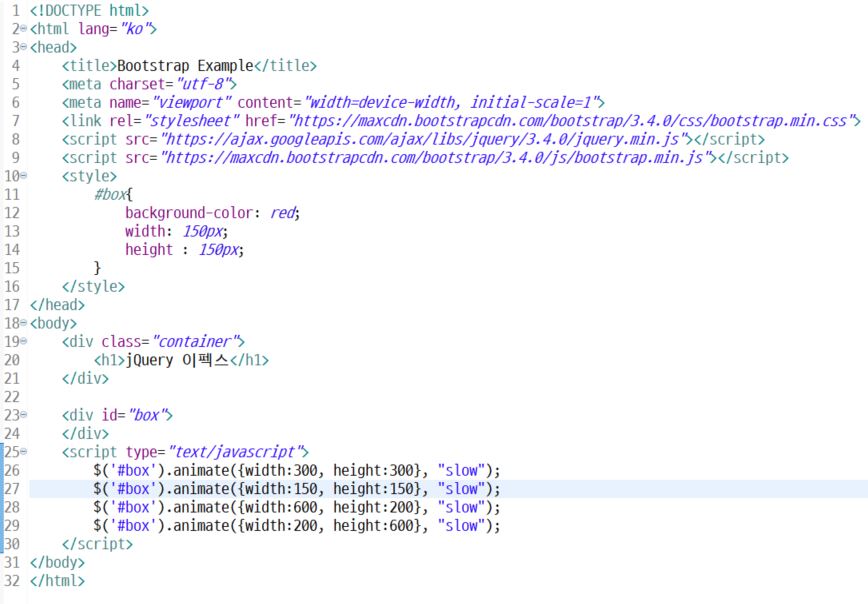Click the highlighted animate line with width:150
Viewport: 868px width, 604px height.
click(x=297, y=488)
